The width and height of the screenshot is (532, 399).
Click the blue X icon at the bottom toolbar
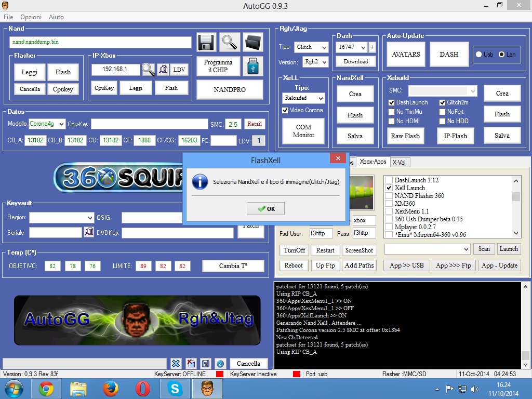click(x=175, y=363)
